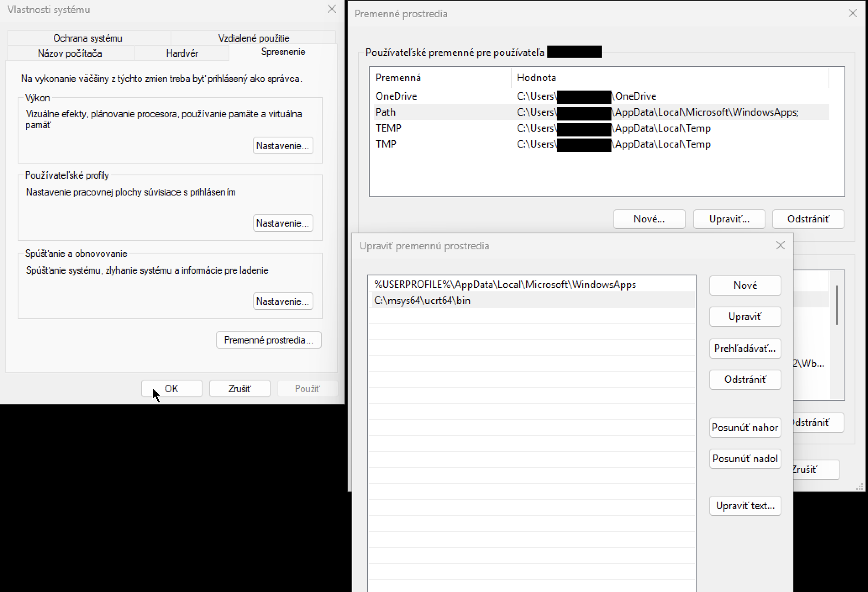868x592 pixels.
Task: Open the Hardvér tab
Action: pyautogui.click(x=182, y=53)
